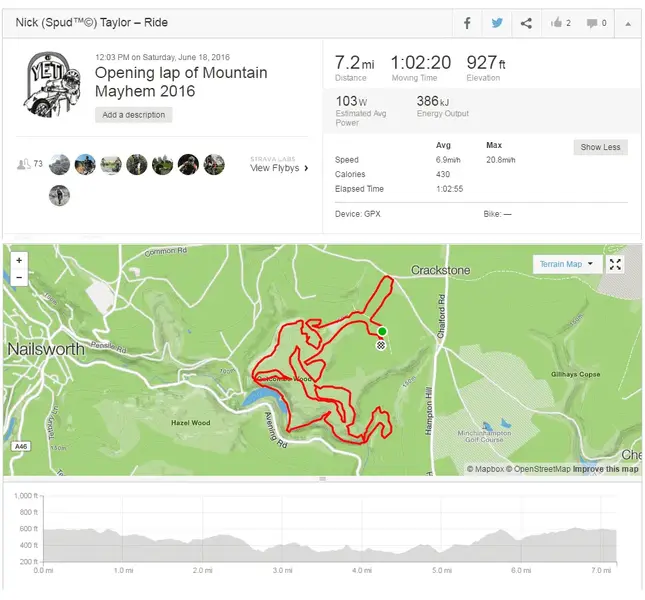
Task: Click Add a description button
Action: (x=134, y=115)
